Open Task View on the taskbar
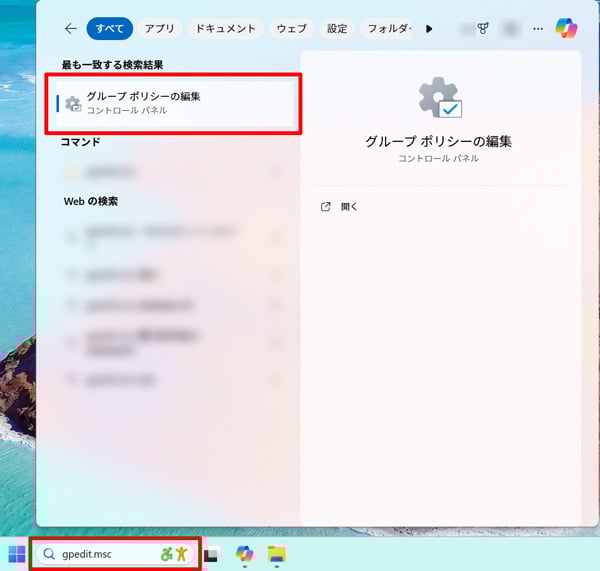The height and width of the screenshot is (571, 600). 212,555
